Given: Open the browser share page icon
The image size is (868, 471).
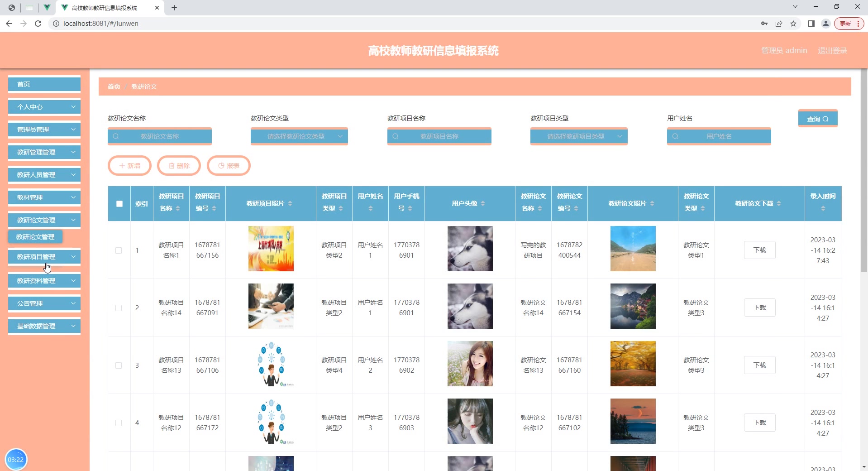Looking at the screenshot, I should coord(779,24).
